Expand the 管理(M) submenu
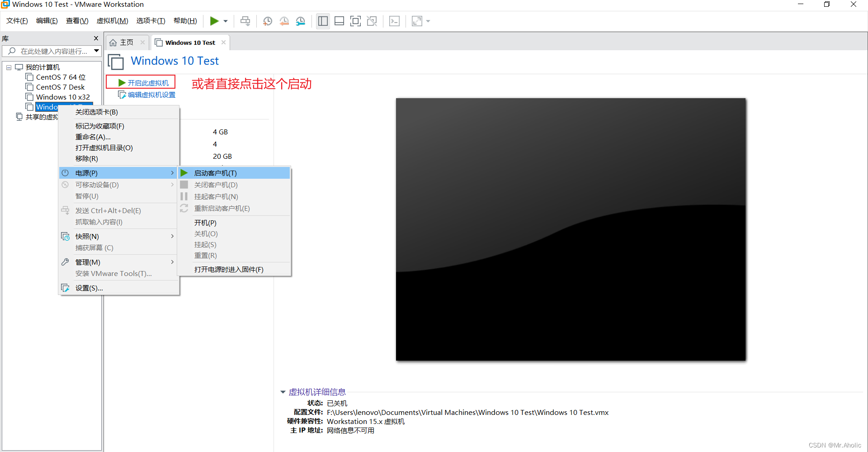Viewport: 868px width, 452px height. (119, 262)
